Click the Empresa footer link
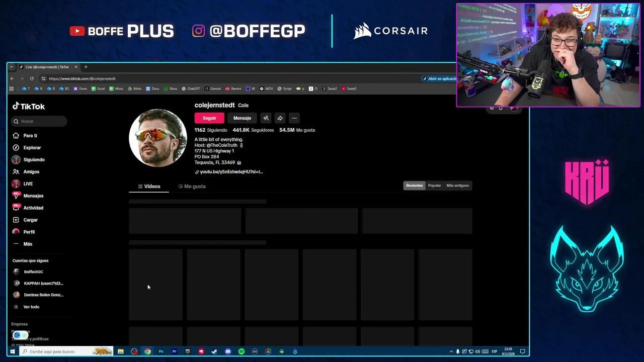This screenshot has width=644, height=362. click(x=20, y=324)
